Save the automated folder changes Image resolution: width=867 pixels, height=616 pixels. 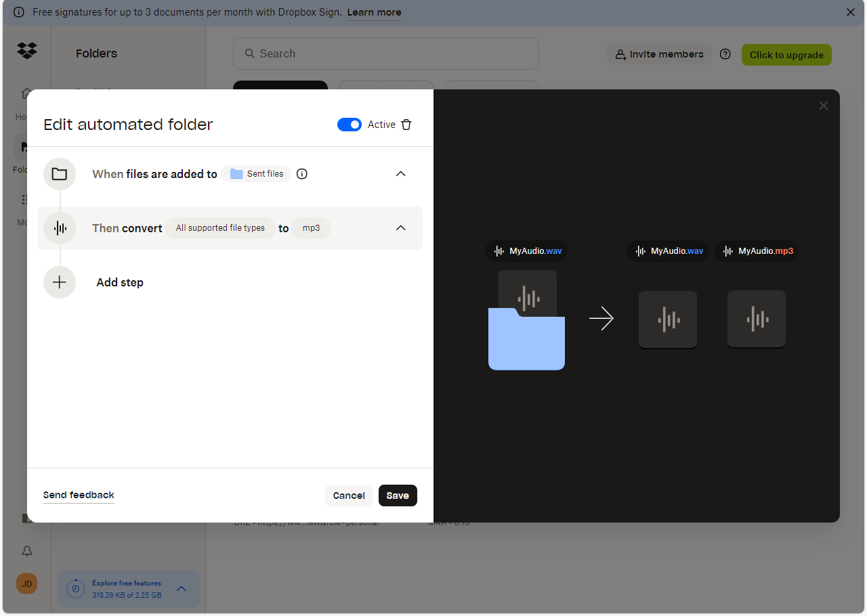point(398,496)
